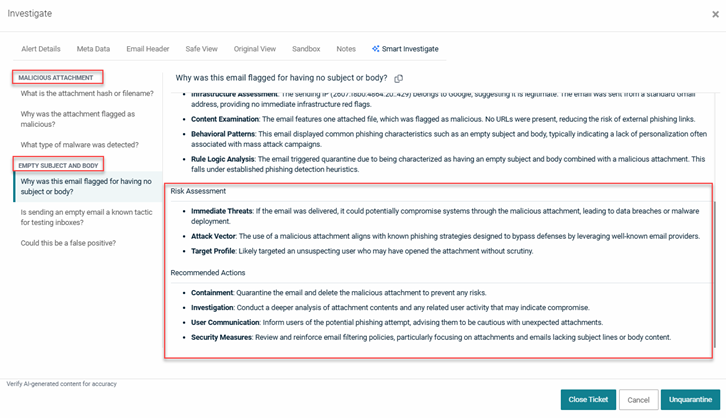
Task: Select the Malicious Attachment section header
Action: [x=56, y=77]
